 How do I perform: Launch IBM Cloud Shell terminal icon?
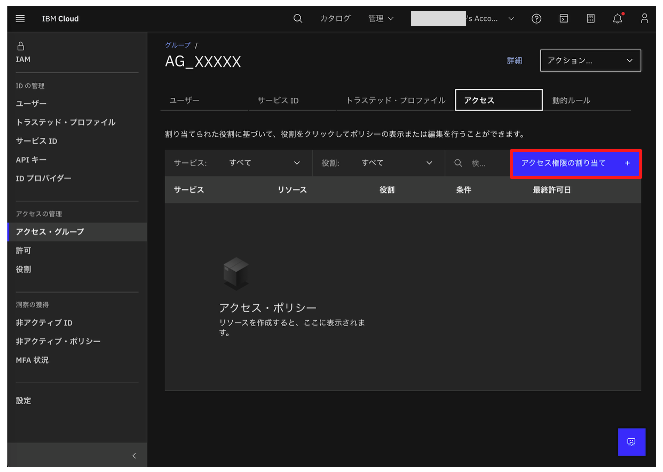(564, 19)
